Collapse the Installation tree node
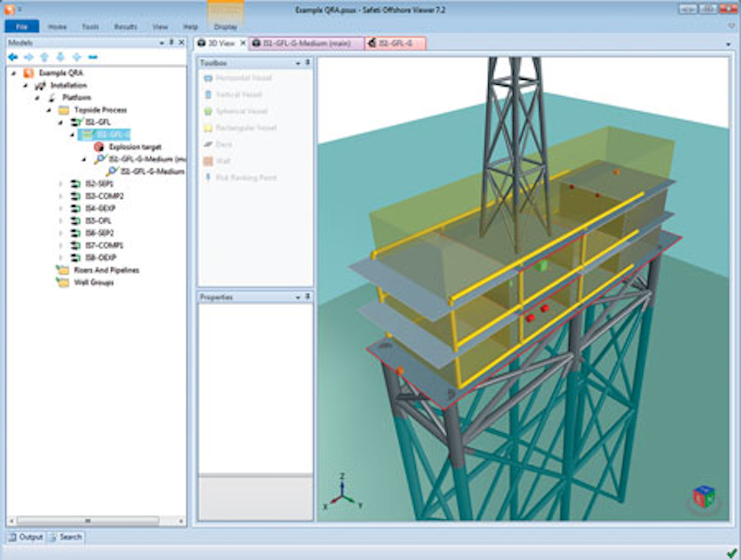Image resolution: width=741 pixels, height=560 pixels. point(26,85)
